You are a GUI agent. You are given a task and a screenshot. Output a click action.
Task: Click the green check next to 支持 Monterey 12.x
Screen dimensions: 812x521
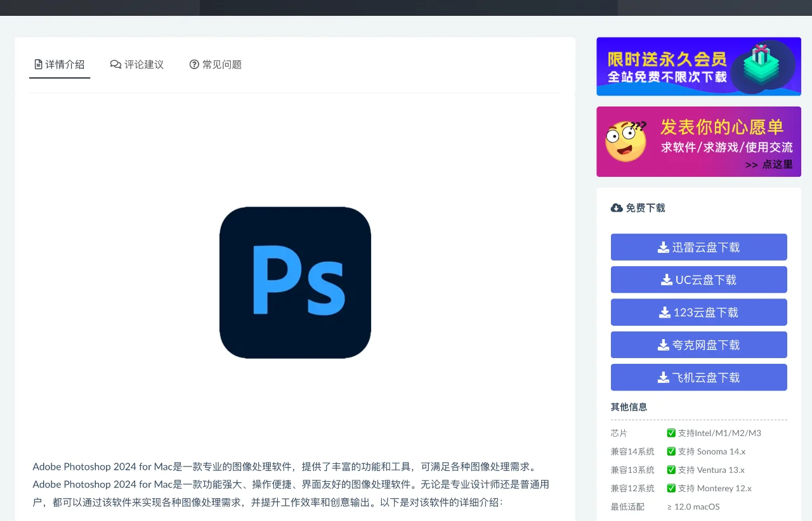(x=671, y=488)
